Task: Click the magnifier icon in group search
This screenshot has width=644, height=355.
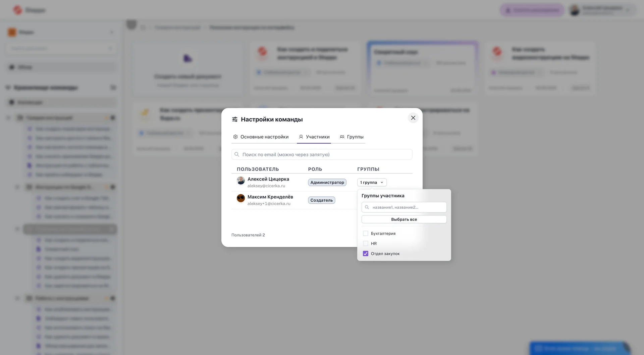Action: coord(367,207)
